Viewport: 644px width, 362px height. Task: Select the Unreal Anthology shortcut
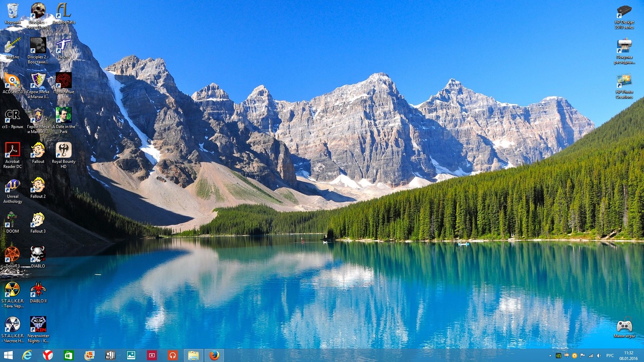pyautogui.click(x=12, y=191)
